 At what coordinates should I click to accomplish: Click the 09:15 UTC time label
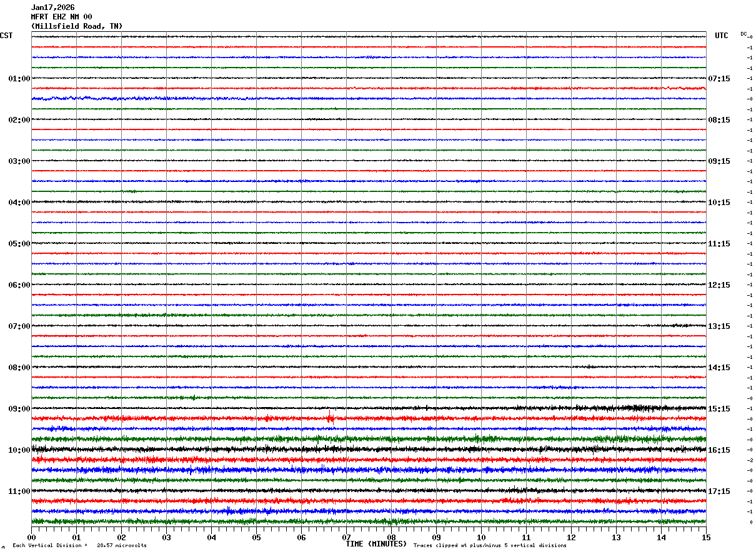click(x=719, y=161)
